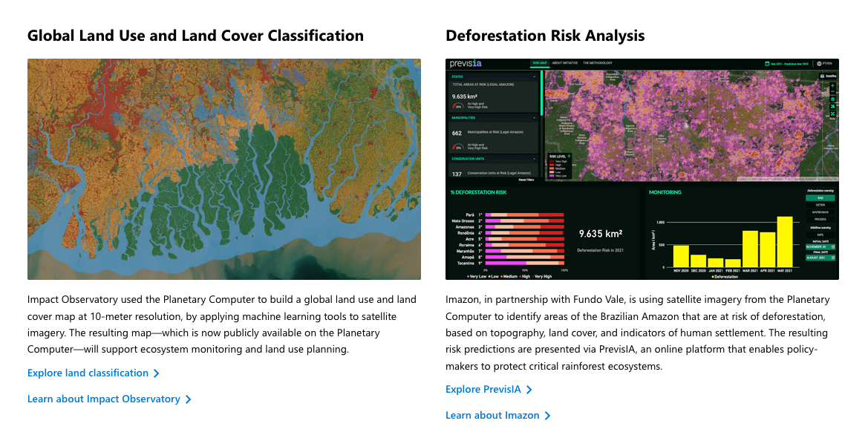
Task: Collapse the Municipalities panel
Action: pyautogui.click(x=534, y=117)
